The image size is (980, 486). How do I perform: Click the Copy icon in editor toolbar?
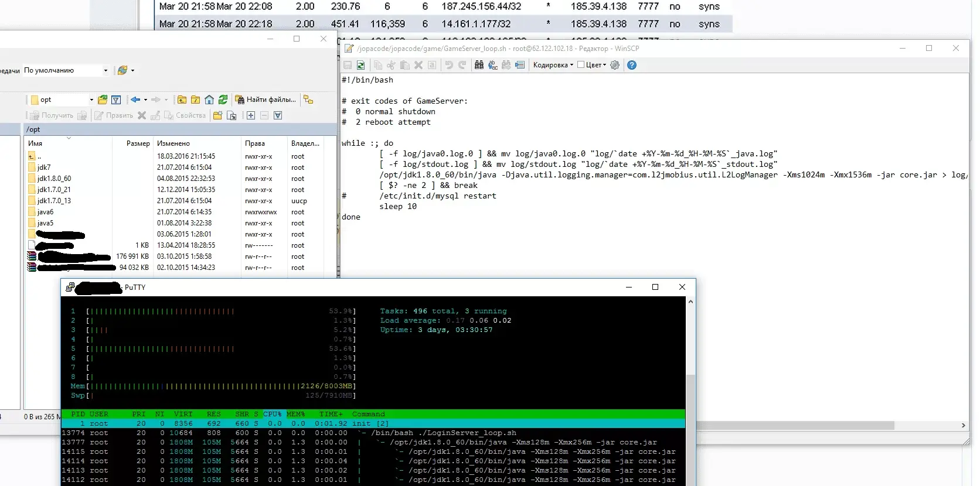pos(378,65)
